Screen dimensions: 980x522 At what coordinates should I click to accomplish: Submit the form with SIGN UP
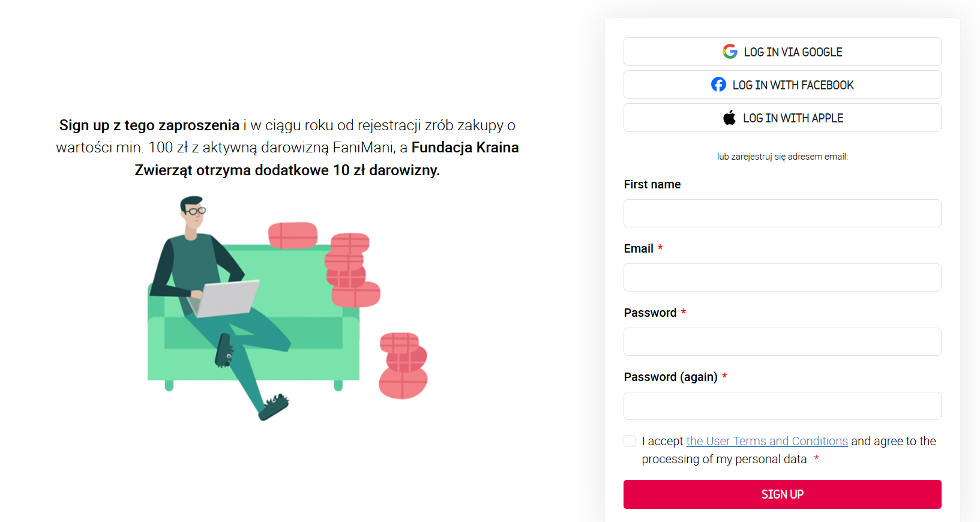click(782, 494)
